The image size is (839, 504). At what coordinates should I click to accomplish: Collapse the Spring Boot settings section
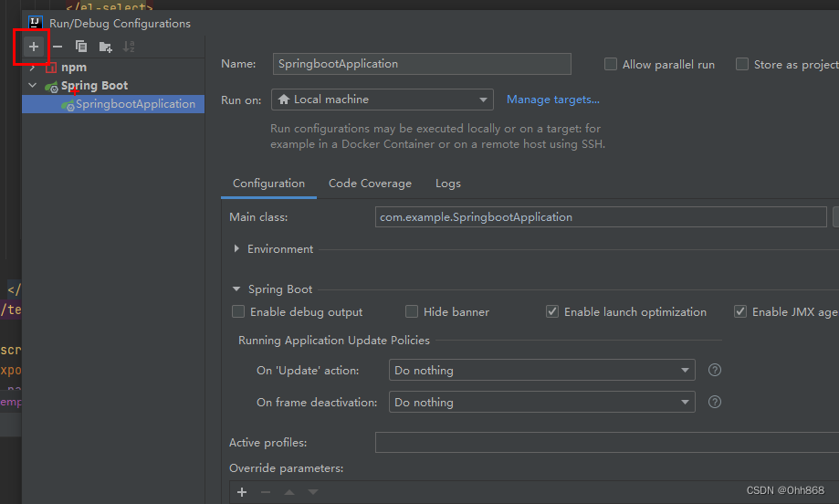pos(236,289)
